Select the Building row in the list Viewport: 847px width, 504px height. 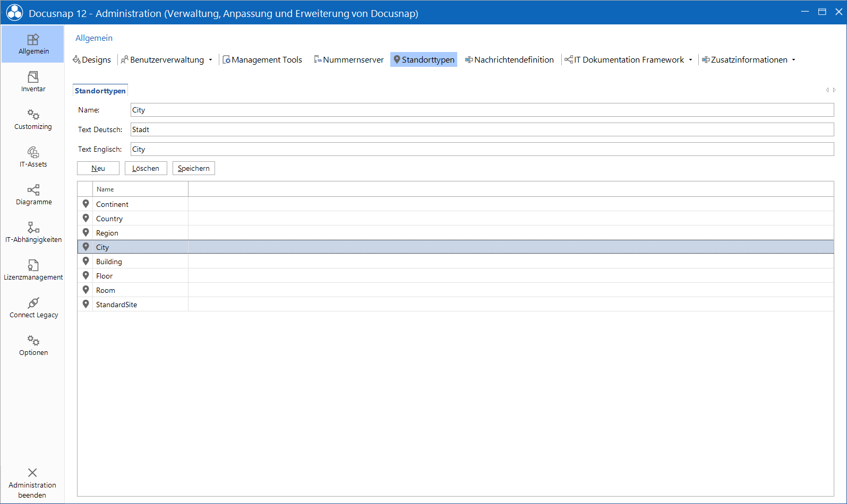click(456, 262)
